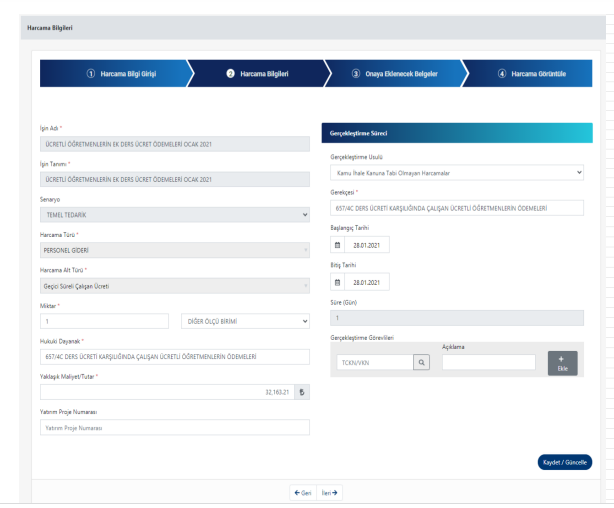The height and width of the screenshot is (508, 614).
Task: Click the TCKN/VKN input field
Action: (x=375, y=362)
